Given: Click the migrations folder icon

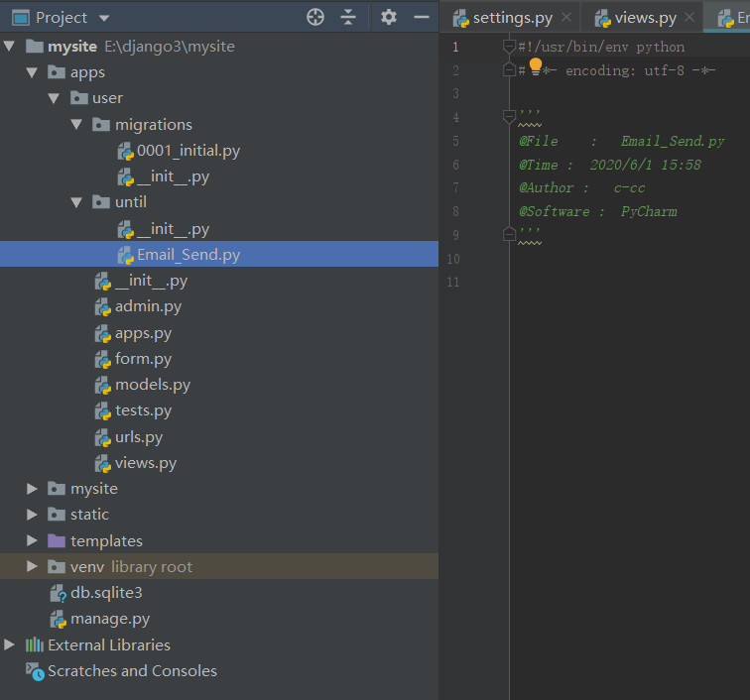Looking at the screenshot, I should click(x=101, y=124).
